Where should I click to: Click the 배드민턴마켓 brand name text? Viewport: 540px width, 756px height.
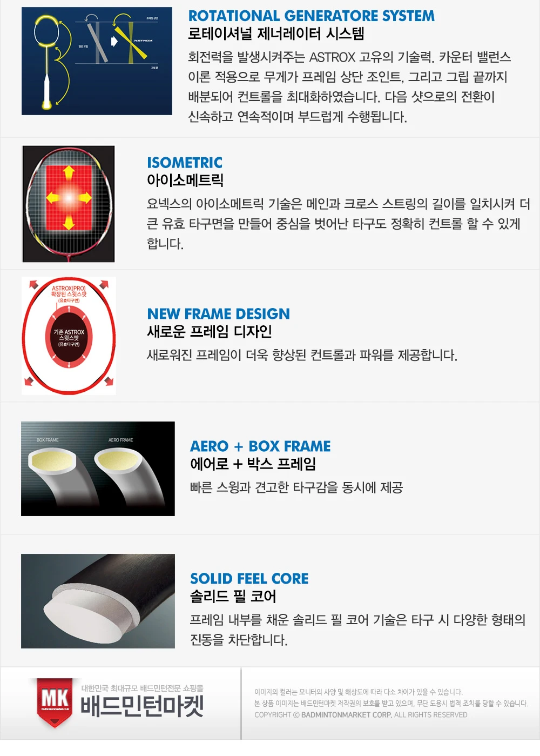click(143, 706)
